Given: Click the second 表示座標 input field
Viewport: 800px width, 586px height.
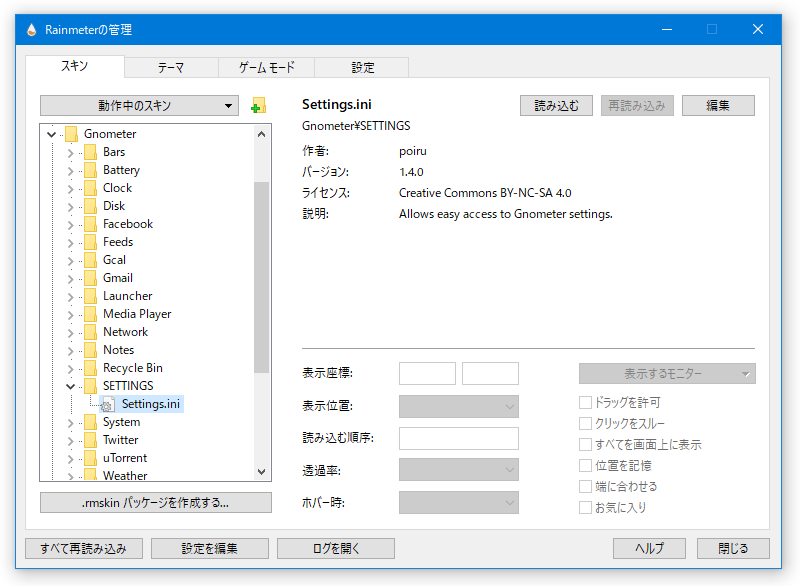Looking at the screenshot, I should [x=490, y=373].
